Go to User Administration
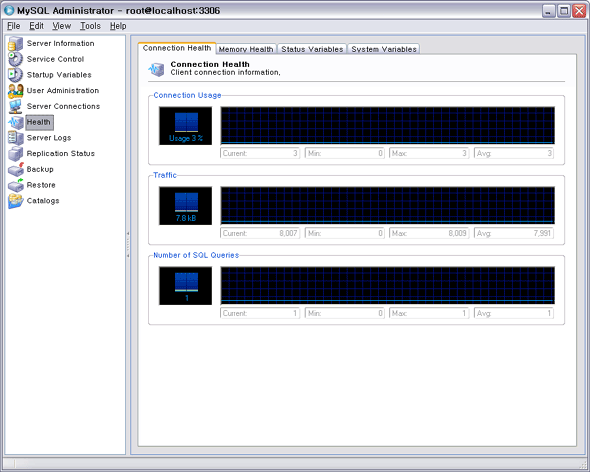 click(x=63, y=91)
